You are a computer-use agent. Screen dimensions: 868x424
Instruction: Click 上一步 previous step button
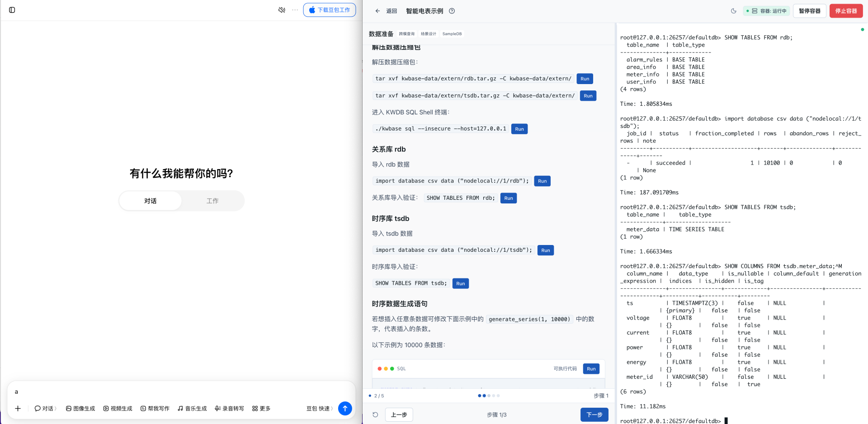(x=399, y=415)
